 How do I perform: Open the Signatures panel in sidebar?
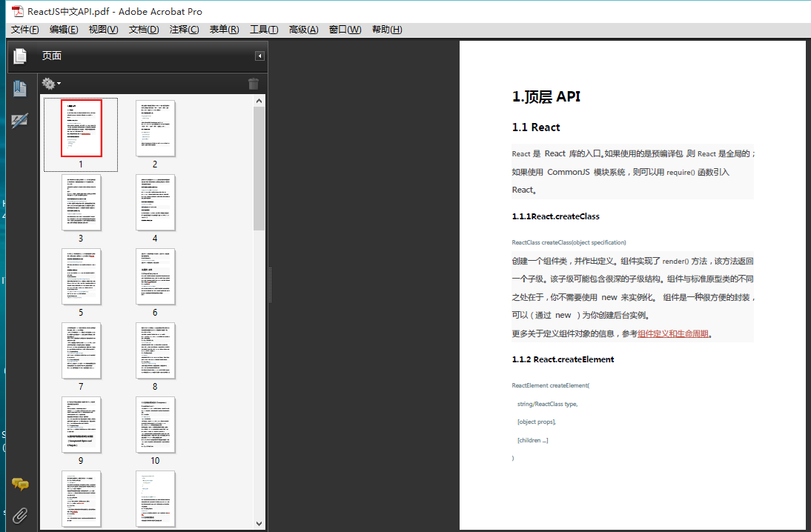click(x=20, y=122)
